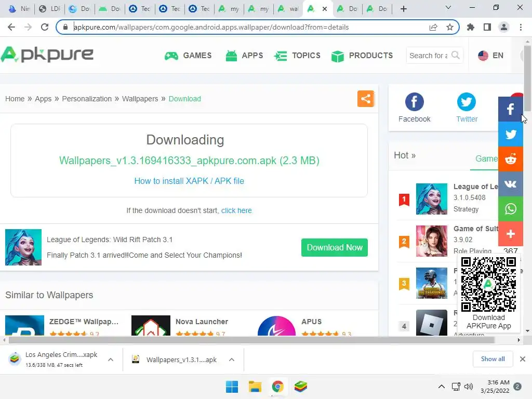Click the horizontal page scrollbar
This screenshot has height=399, width=532.
[x=252, y=340]
